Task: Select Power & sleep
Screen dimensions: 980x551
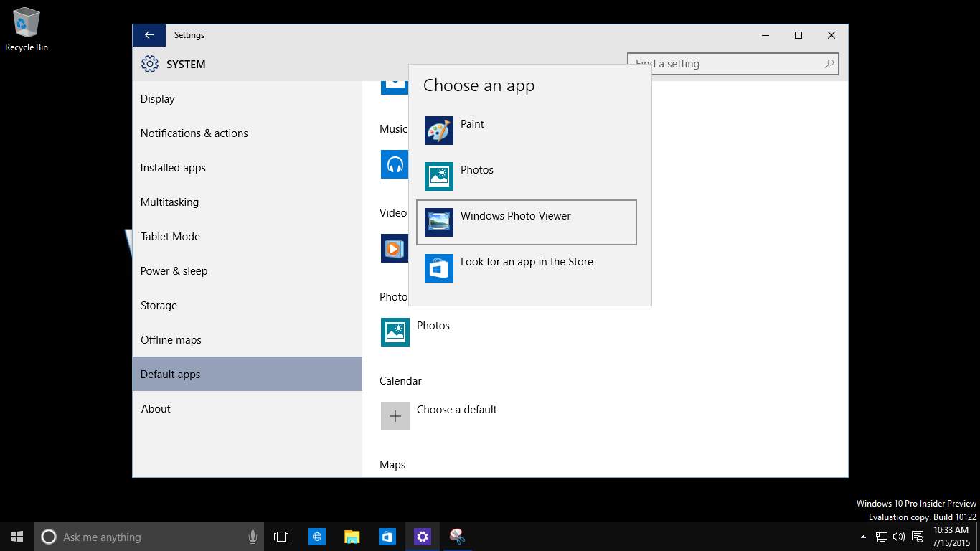Action: pos(248,271)
